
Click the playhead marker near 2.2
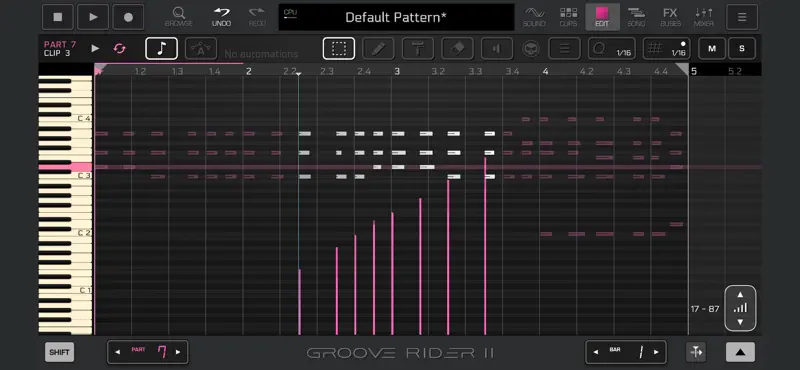298,74
